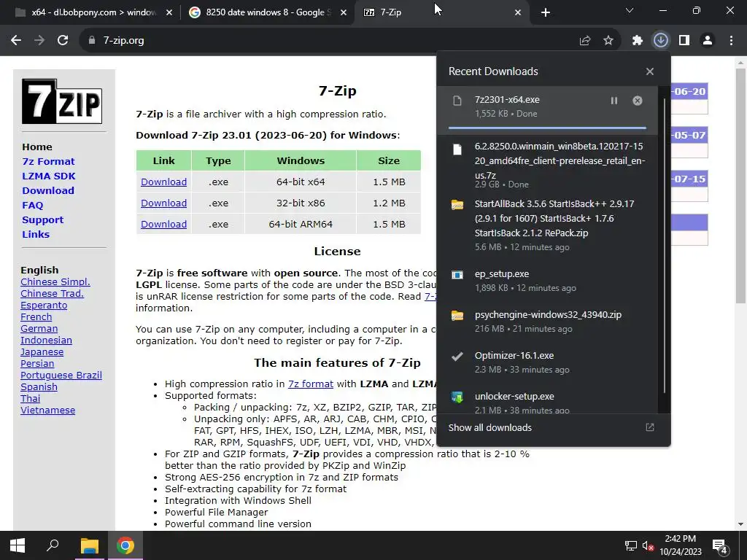This screenshot has height=560, width=747.
Task: Open the notification center icon
Action: [x=719, y=546]
